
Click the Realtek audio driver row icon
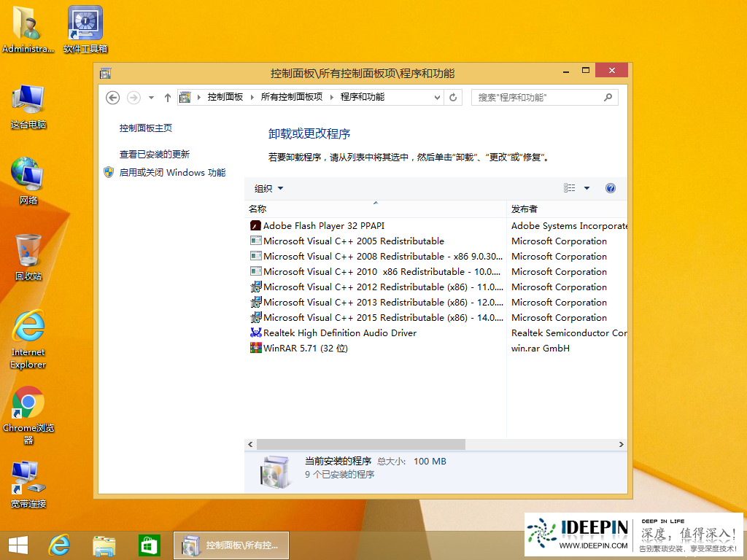point(255,332)
